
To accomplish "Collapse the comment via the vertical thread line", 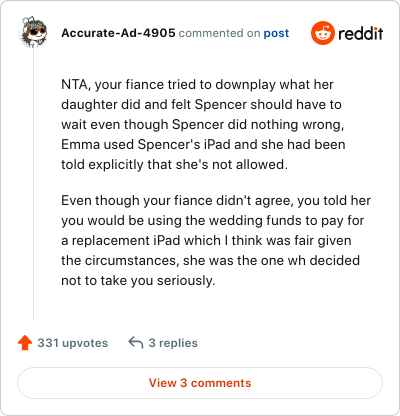I will 33,183.
